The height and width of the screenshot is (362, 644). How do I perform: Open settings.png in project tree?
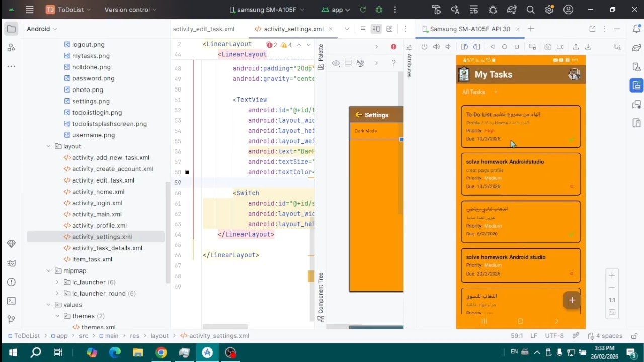(x=91, y=101)
